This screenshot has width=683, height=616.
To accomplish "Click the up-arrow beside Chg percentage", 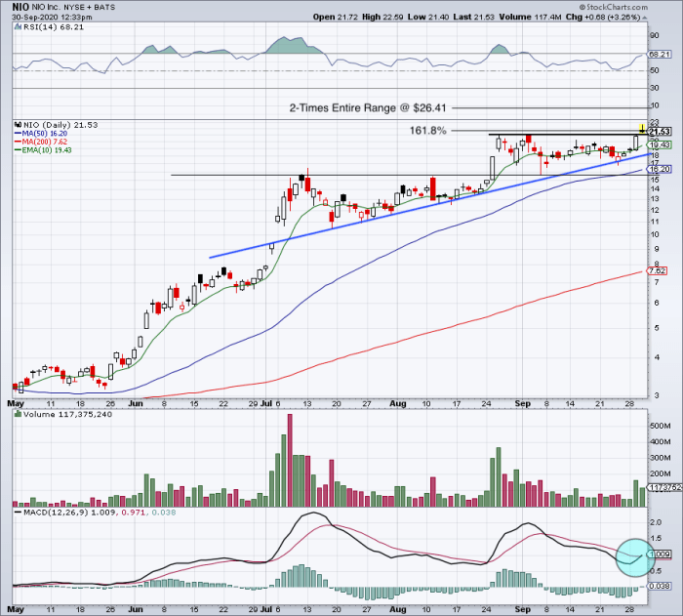I will (x=644, y=18).
